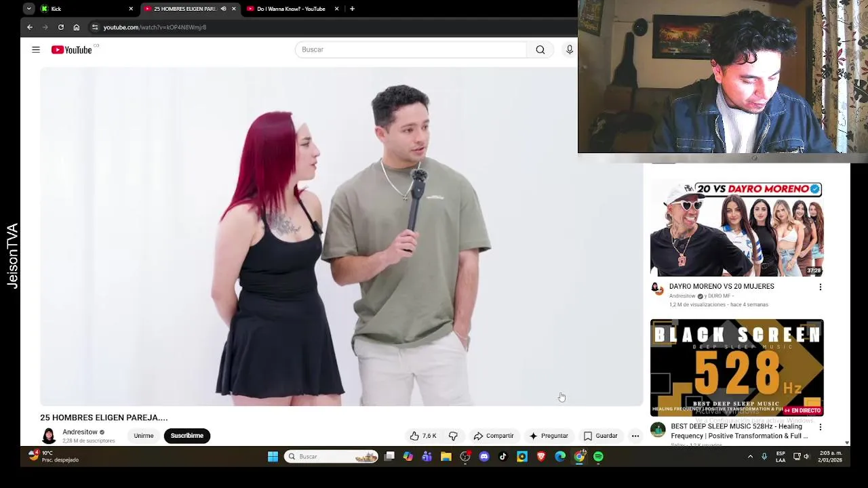Click the video title 25 HOMBRES ELIGEN PAREJA

[104, 418]
